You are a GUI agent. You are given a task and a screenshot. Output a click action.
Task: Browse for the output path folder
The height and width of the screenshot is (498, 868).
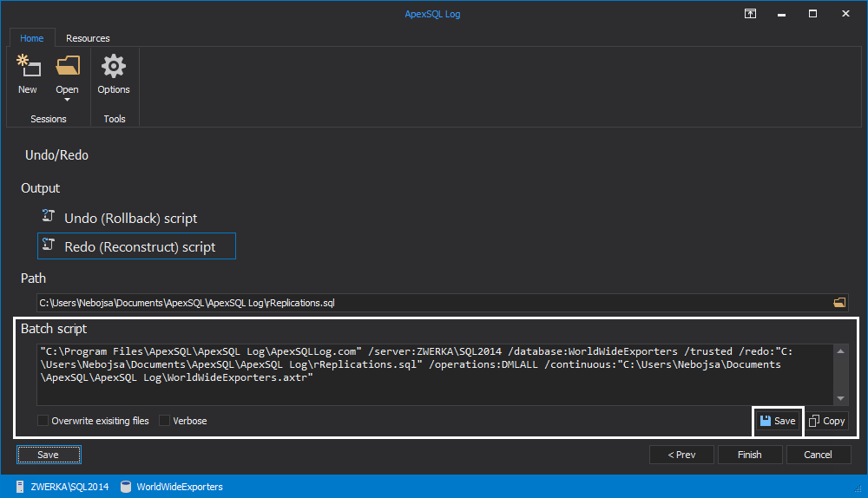point(839,303)
